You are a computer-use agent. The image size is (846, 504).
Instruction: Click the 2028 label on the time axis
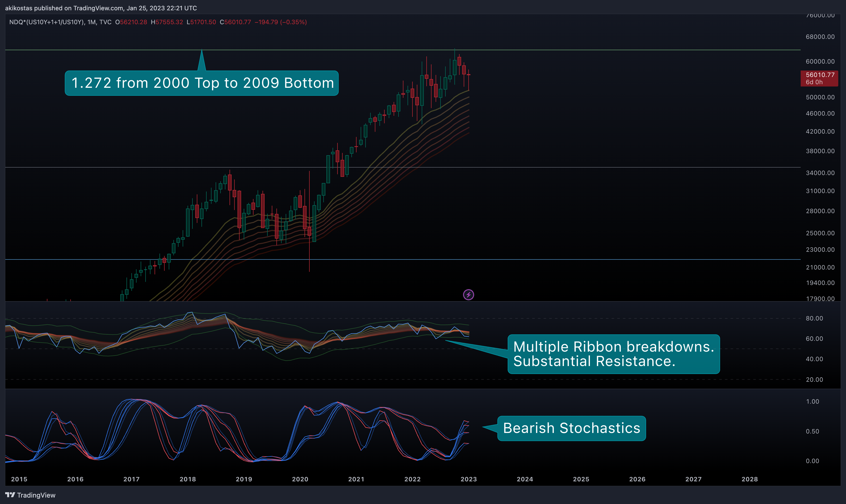(x=750, y=479)
